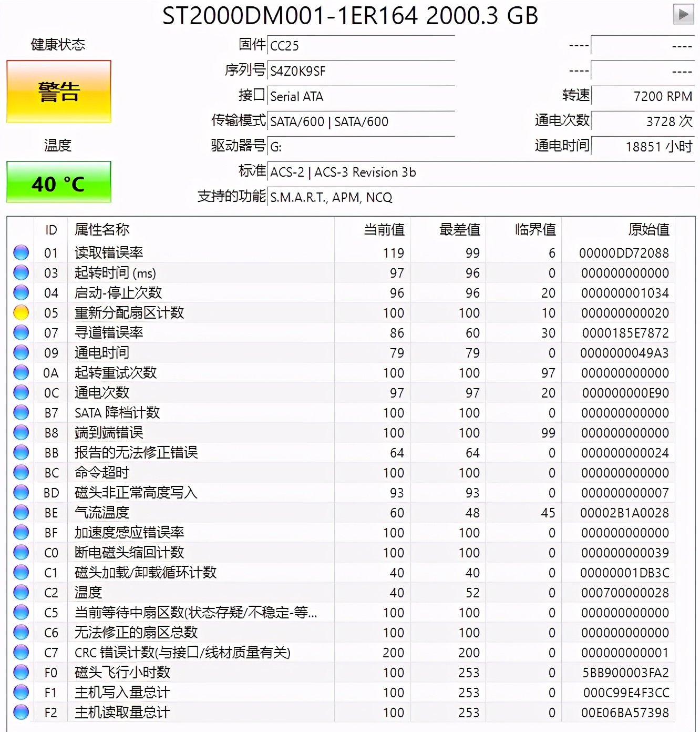Select the raw value 0000185E7872
The width and height of the screenshot is (700, 732).
[625, 333]
